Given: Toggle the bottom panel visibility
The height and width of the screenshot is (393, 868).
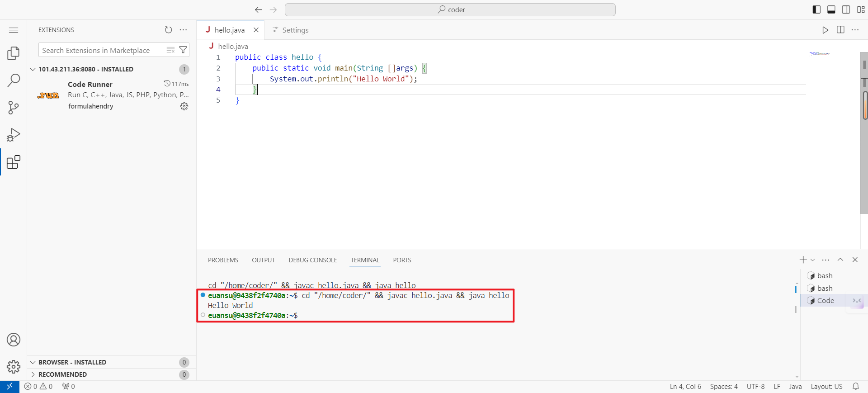Looking at the screenshot, I should pos(831,9).
